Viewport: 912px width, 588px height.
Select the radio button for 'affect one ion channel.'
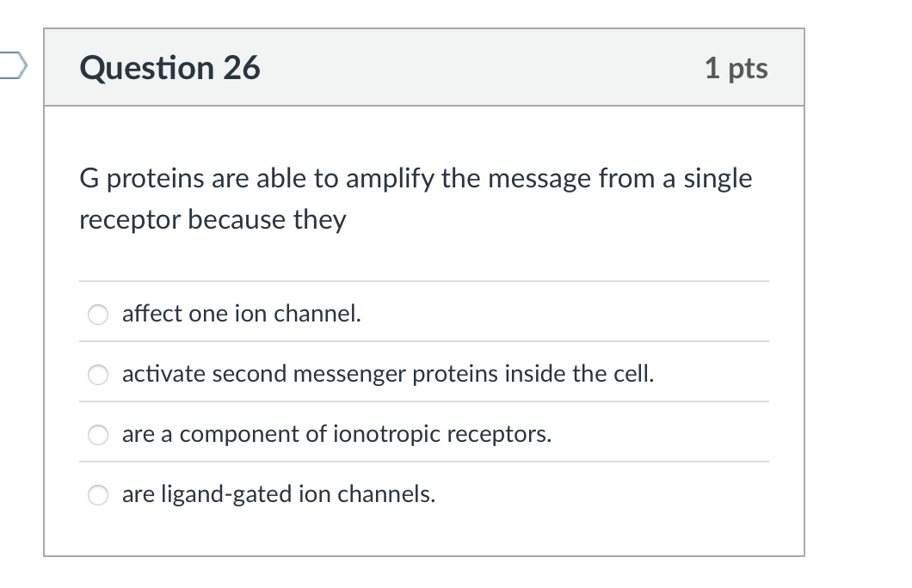point(97,315)
